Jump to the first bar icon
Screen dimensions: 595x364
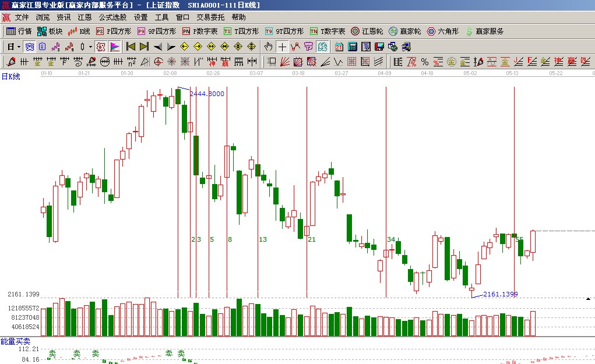pyautogui.click(x=131, y=47)
